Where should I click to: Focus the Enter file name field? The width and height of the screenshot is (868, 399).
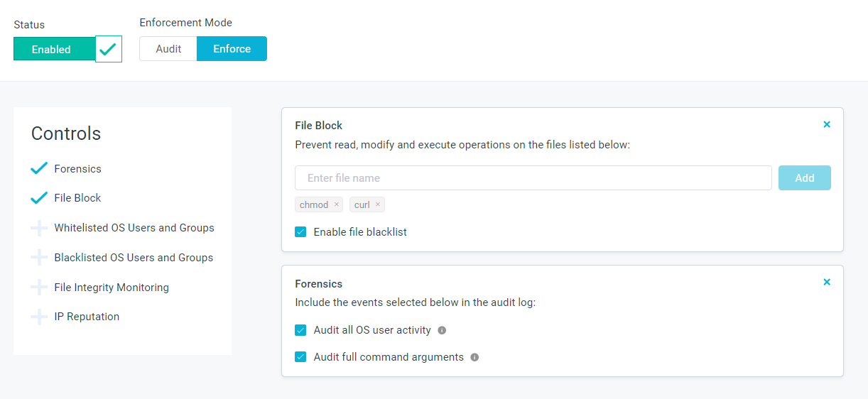pos(533,178)
